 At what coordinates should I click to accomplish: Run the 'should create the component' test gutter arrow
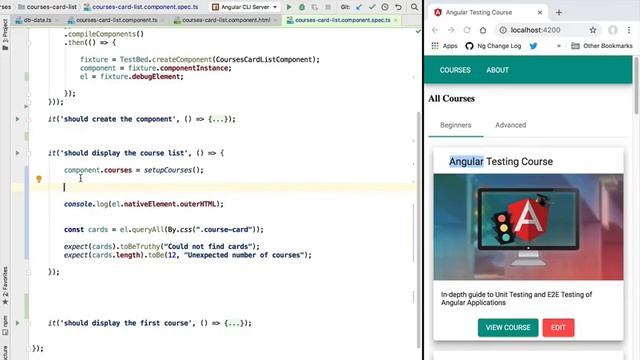17,119
